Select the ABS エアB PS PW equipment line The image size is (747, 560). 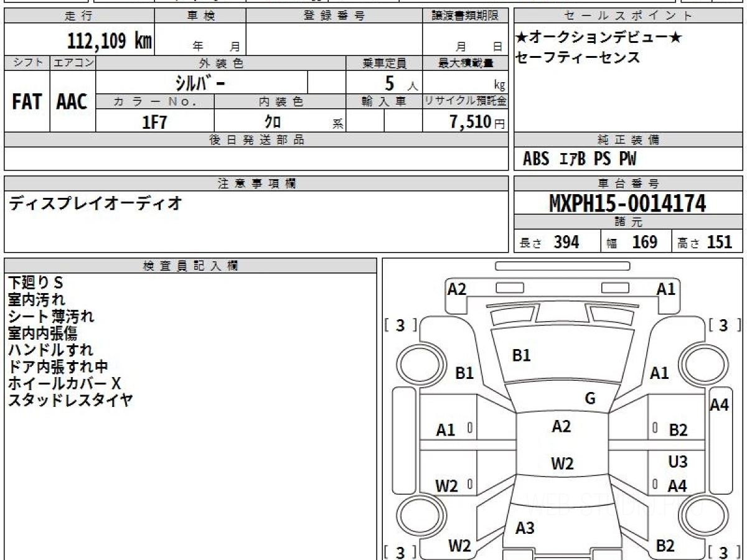coord(580,159)
